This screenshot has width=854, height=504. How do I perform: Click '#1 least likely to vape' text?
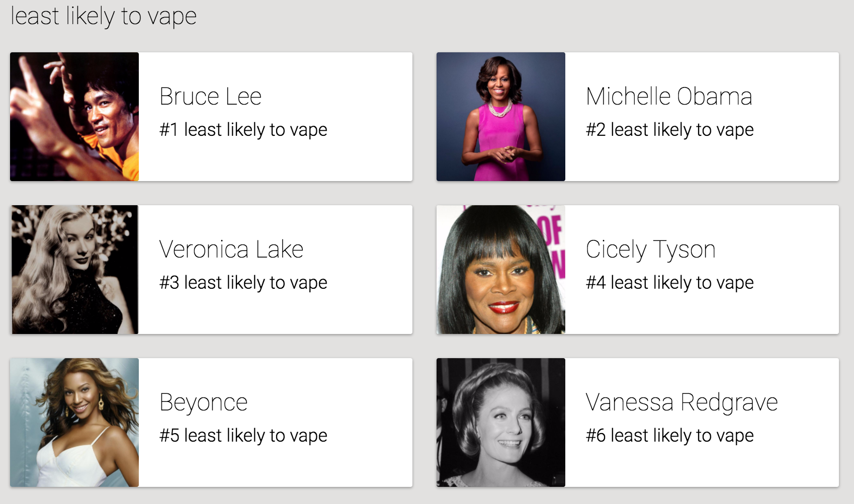[243, 130]
